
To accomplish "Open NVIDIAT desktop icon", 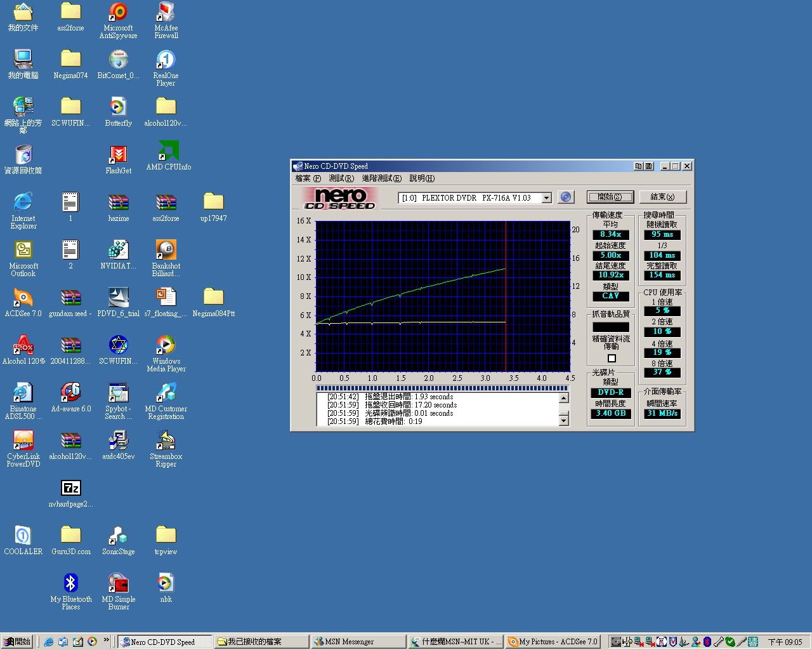I will pyautogui.click(x=118, y=255).
